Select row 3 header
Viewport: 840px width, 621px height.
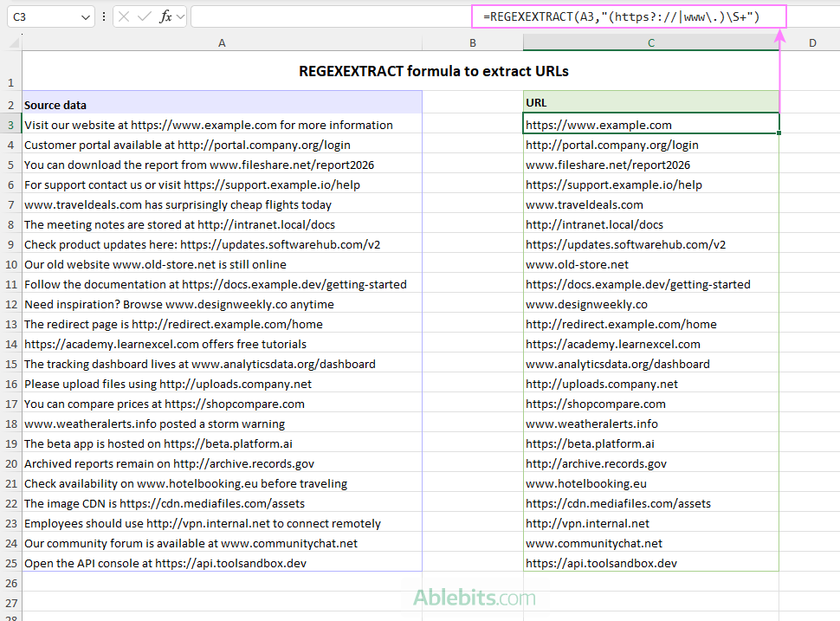click(x=10, y=125)
